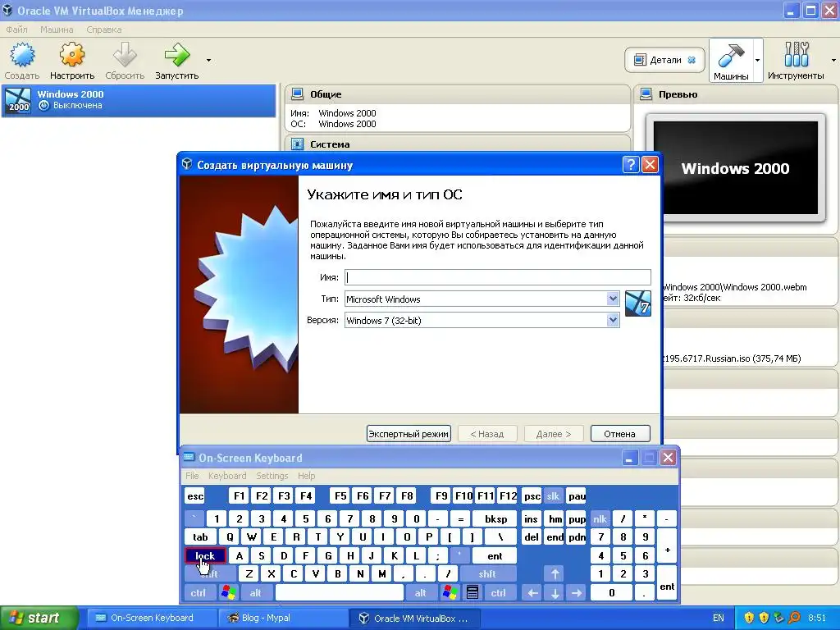
Task: Click the tab key on the keyboard
Action: pos(200,536)
